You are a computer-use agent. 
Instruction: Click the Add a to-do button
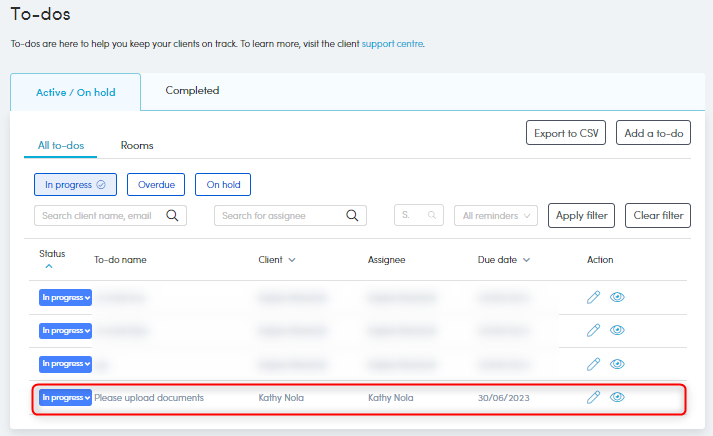point(653,133)
